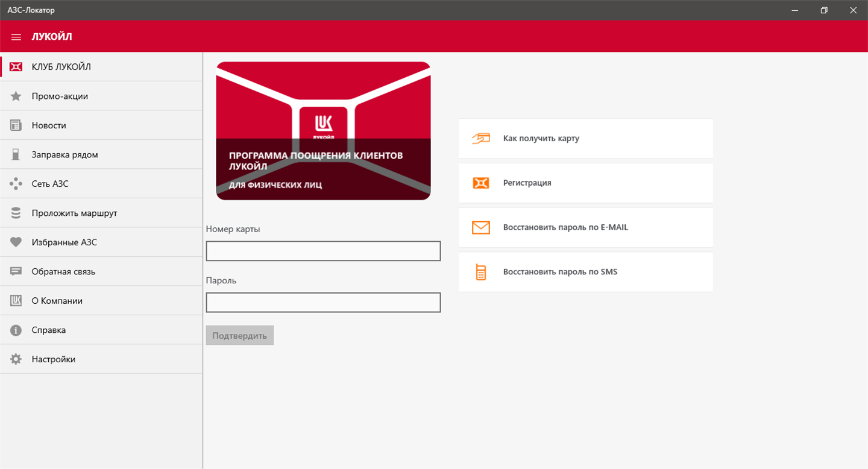Viewport: 868px width, 469px height.
Task: Select Заправка рядом menu item
Action: tap(101, 155)
